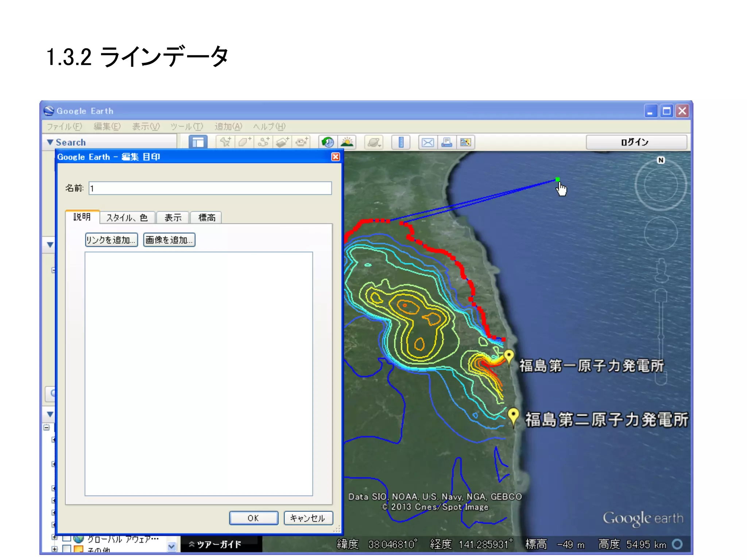
Task: Click the 経度 141.285931° readout
Action: pos(471,544)
